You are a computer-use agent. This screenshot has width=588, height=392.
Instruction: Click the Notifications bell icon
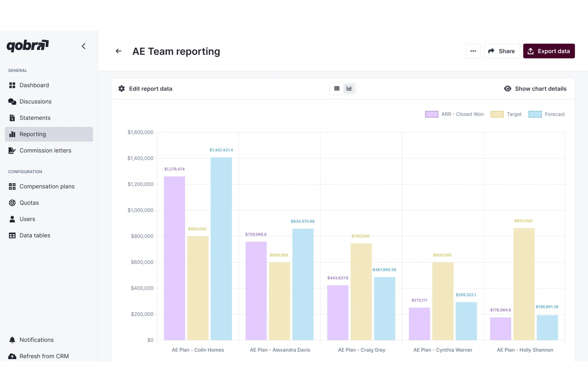(12, 340)
